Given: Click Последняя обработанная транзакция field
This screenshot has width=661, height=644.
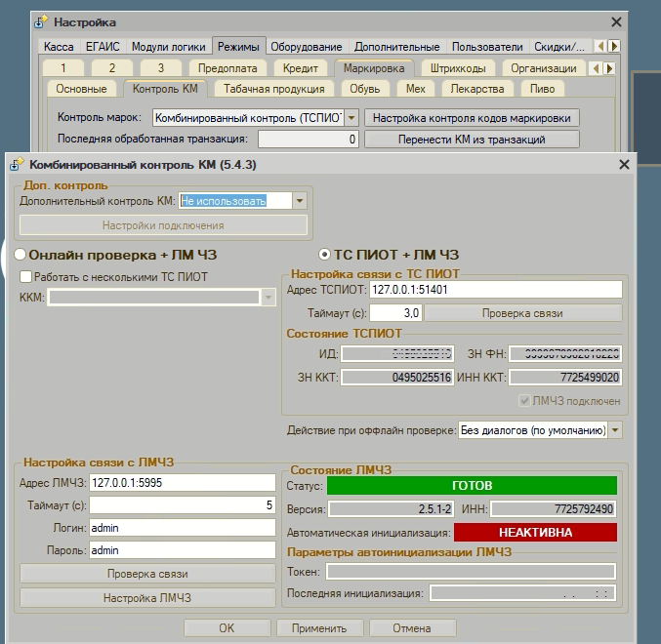Looking at the screenshot, I should 309,140.
